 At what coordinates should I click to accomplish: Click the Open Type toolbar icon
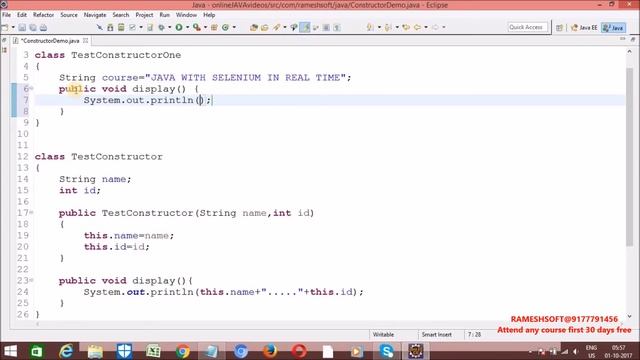pos(253,27)
